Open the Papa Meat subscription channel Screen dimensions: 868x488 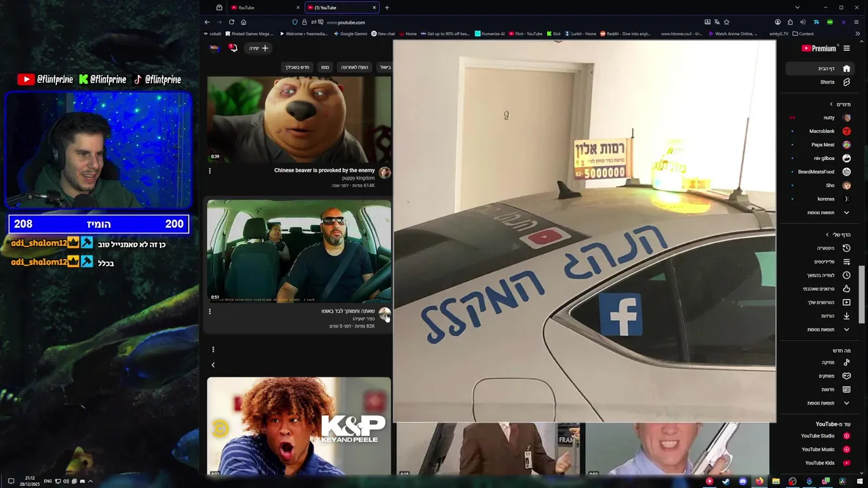pos(819,145)
